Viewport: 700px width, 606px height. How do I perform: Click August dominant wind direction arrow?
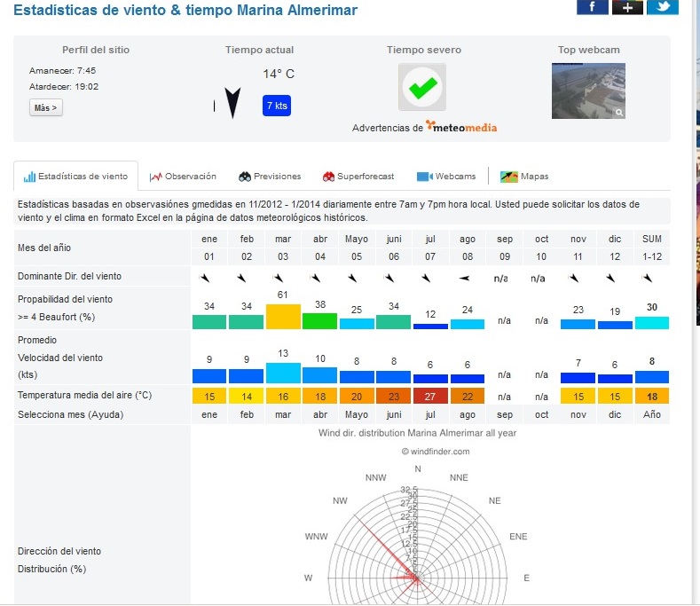pos(464,279)
